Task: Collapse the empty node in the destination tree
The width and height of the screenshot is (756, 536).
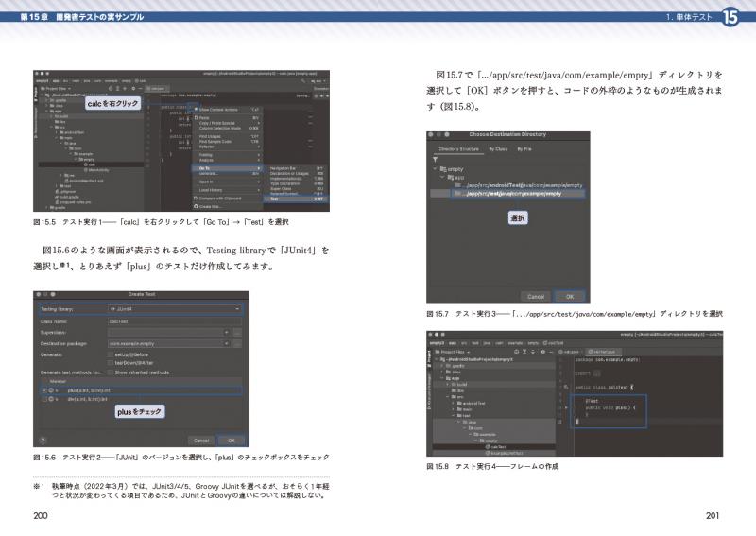Action: point(435,169)
